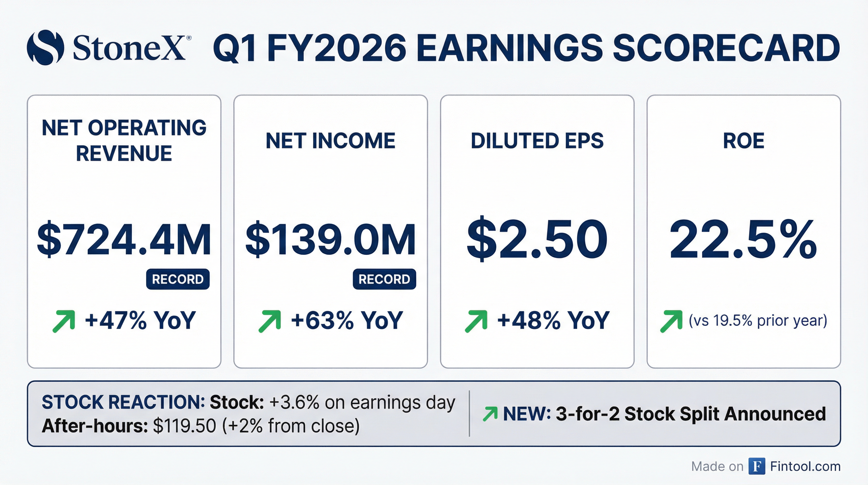The height and width of the screenshot is (485, 868).
Task: Open the Fintool.com link
Action: (805, 466)
